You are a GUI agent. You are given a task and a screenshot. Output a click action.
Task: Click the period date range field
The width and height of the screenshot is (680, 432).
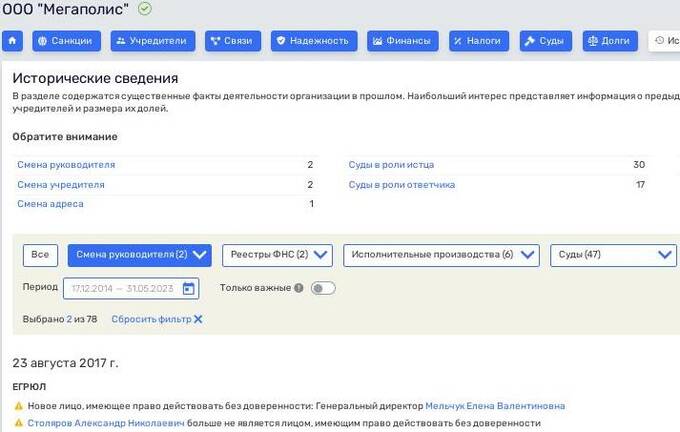tap(120, 288)
